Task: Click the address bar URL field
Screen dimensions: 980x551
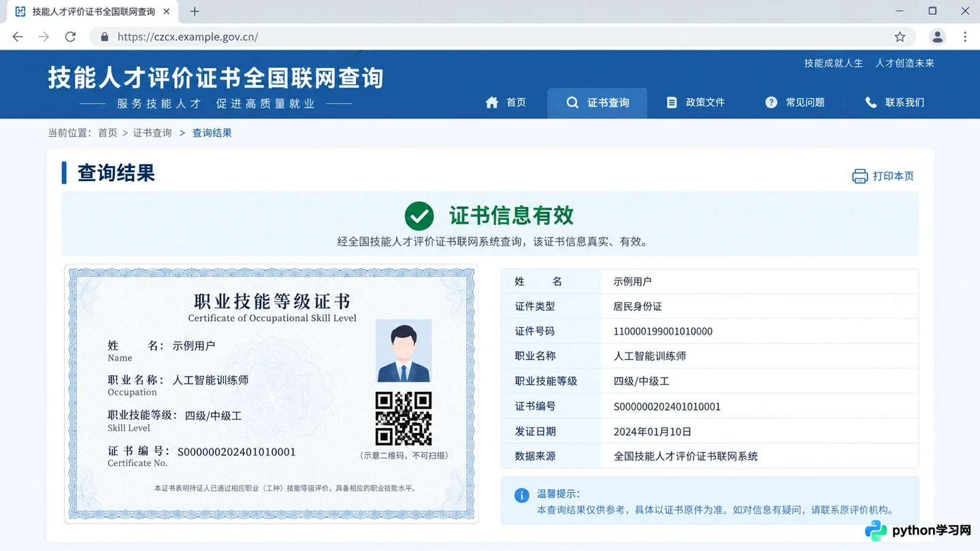Action: coord(502,37)
